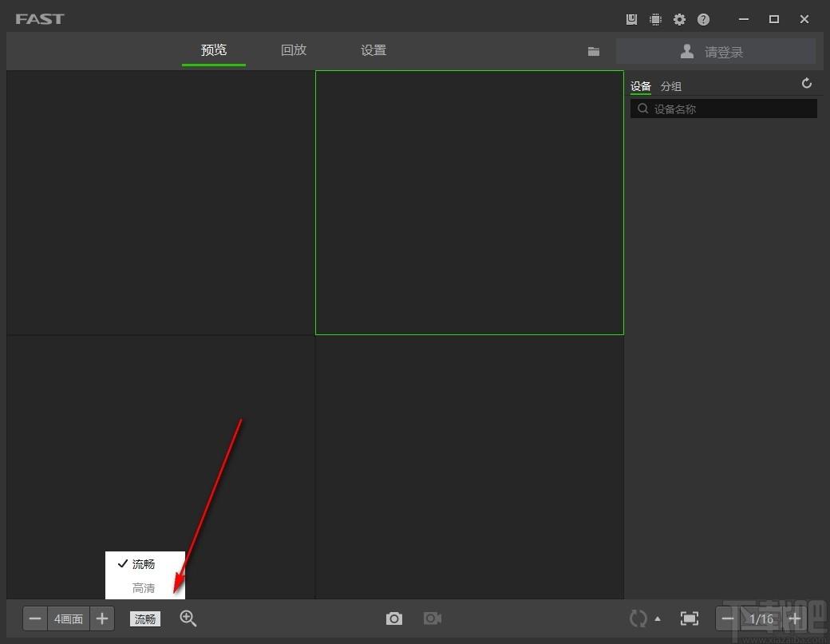
Task: Open the help question mark icon
Action: (x=703, y=20)
